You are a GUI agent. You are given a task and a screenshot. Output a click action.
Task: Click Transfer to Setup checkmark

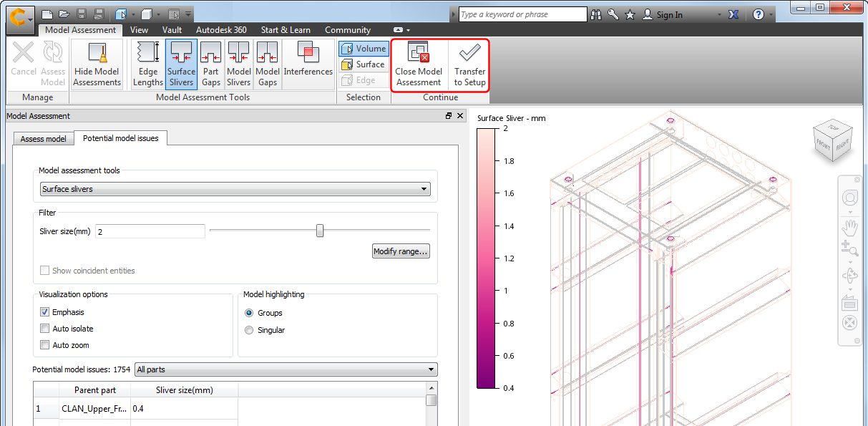(470, 64)
